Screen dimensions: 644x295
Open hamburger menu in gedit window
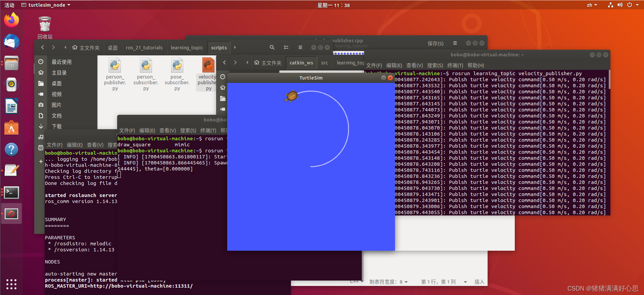click(x=455, y=43)
